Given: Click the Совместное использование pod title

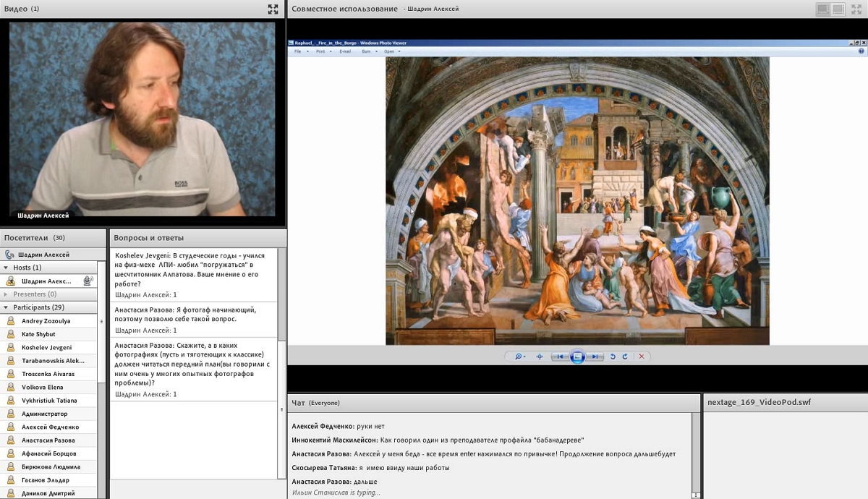Looking at the screenshot, I should point(344,9).
